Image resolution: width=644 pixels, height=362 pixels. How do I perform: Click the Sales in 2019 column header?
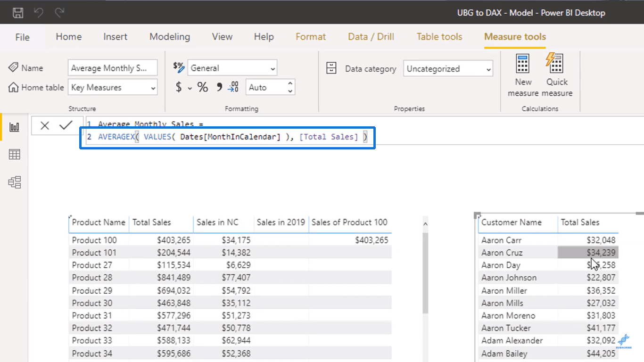pos(281,222)
